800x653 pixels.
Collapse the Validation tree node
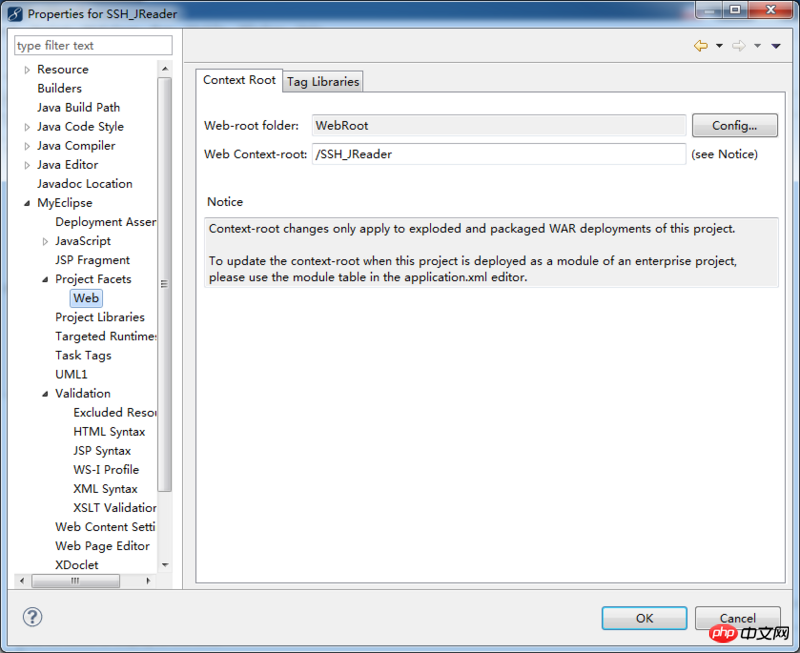(45, 394)
